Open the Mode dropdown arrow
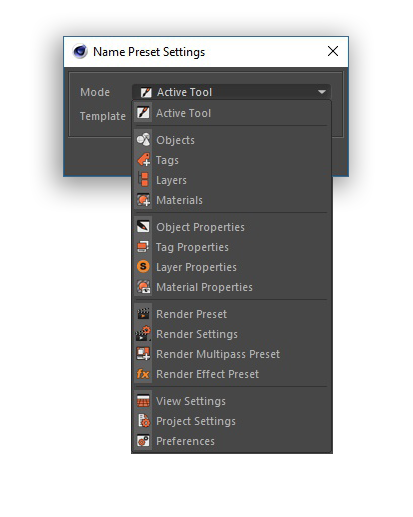The height and width of the screenshot is (517, 413). pos(322,92)
